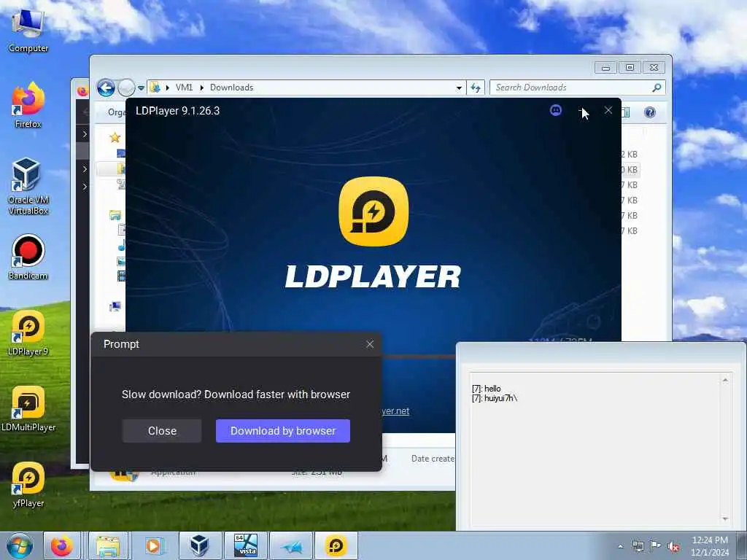This screenshot has height=560, width=747.
Task: Click the magnifier icon in Search Downloads
Action: pyautogui.click(x=657, y=87)
